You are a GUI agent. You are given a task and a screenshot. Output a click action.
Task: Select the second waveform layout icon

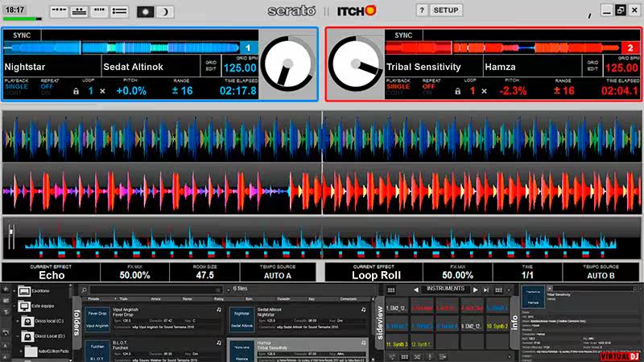[79, 11]
